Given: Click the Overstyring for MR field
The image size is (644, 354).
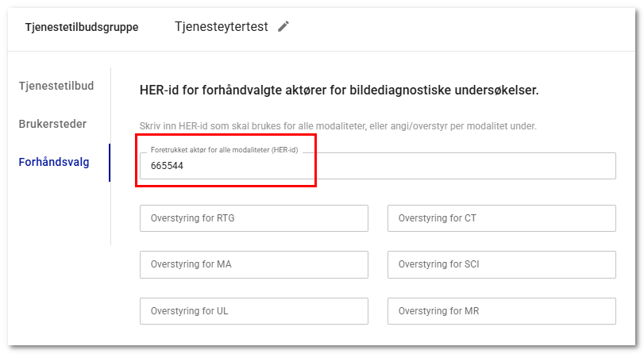Looking at the screenshot, I should (501, 311).
